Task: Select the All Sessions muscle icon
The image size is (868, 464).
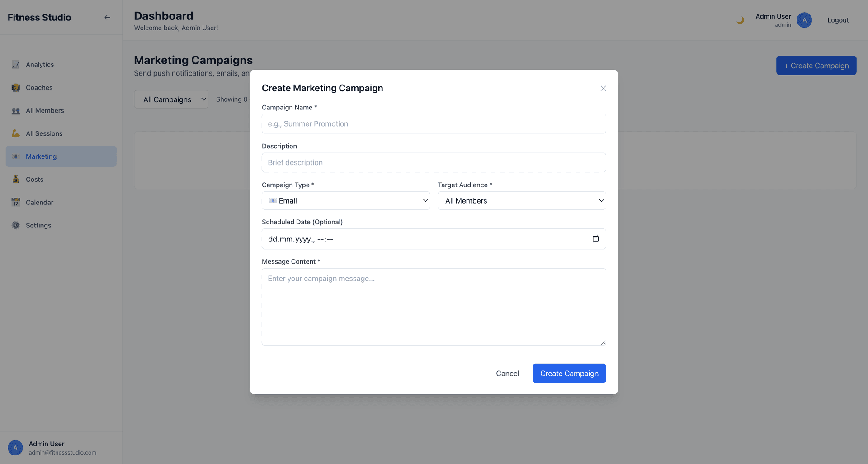Action: [16, 133]
